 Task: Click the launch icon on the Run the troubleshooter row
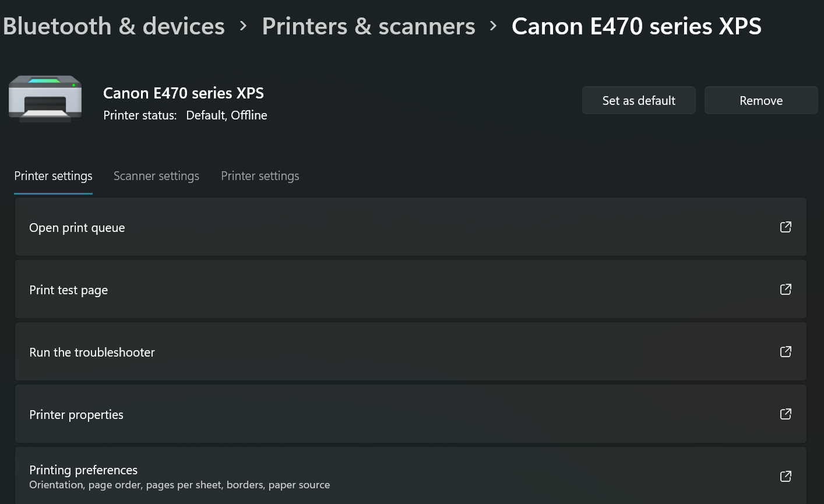[x=786, y=351]
